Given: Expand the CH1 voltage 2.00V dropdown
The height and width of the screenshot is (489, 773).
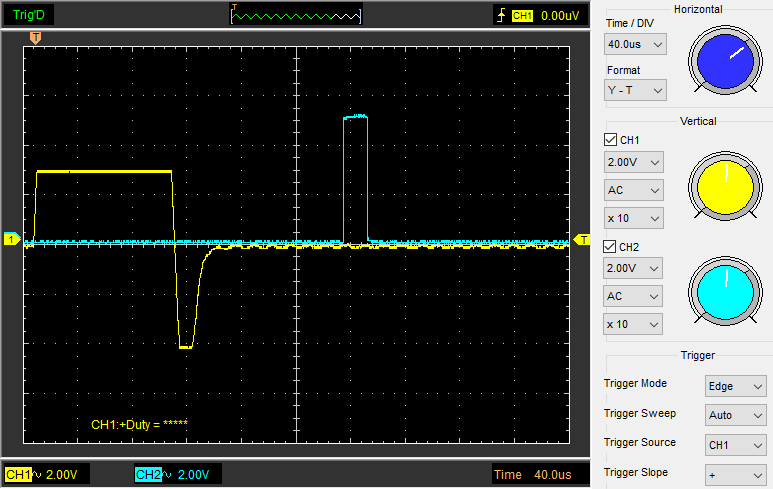Looking at the screenshot, I should click(634, 162).
